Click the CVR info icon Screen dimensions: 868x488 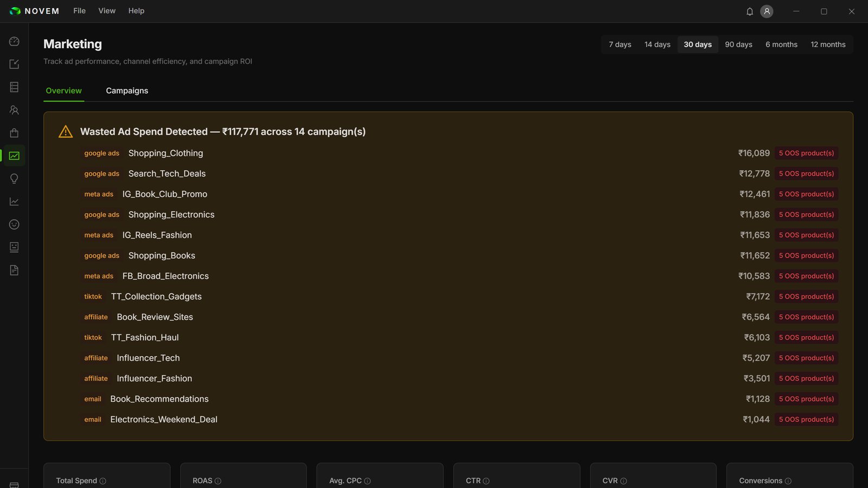click(x=623, y=481)
